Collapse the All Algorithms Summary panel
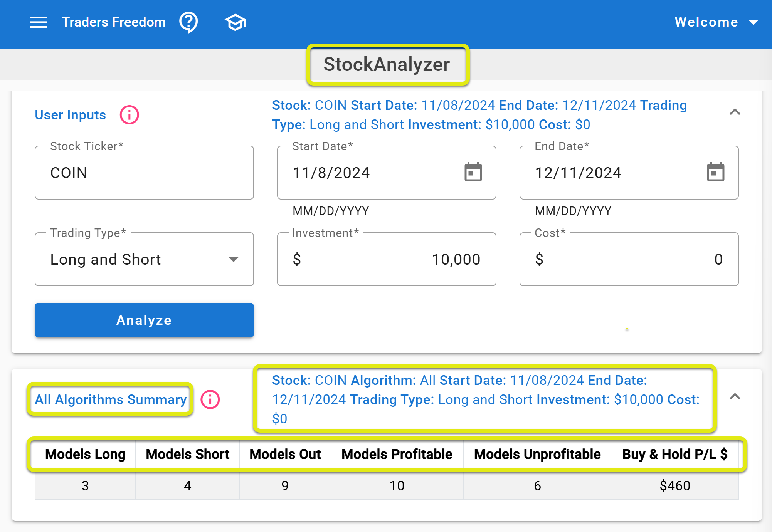This screenshot has width=772, height=532. coord(735,397)
